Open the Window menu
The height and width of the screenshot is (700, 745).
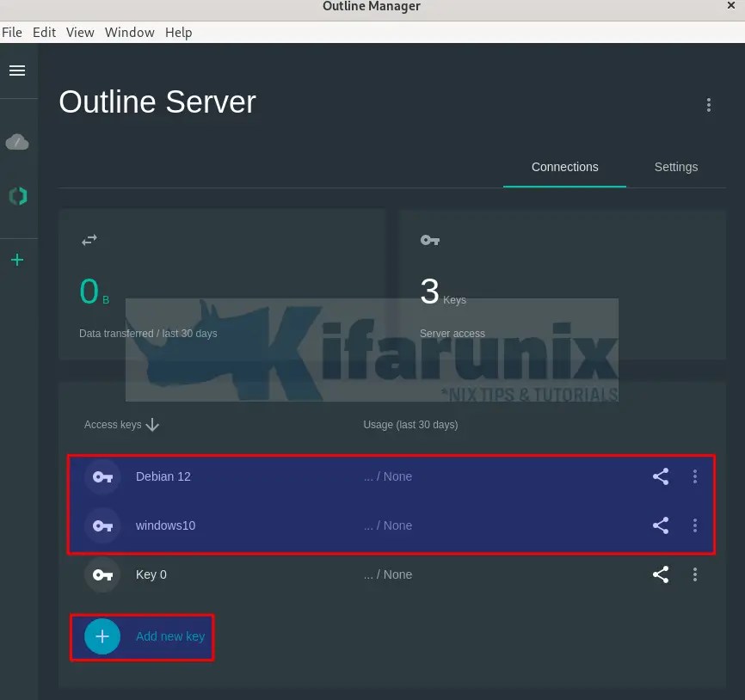[x=129, y=32]
